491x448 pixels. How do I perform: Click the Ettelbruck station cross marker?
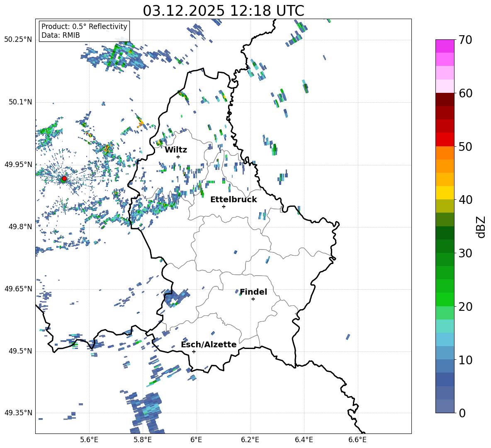tap(224, 206)
